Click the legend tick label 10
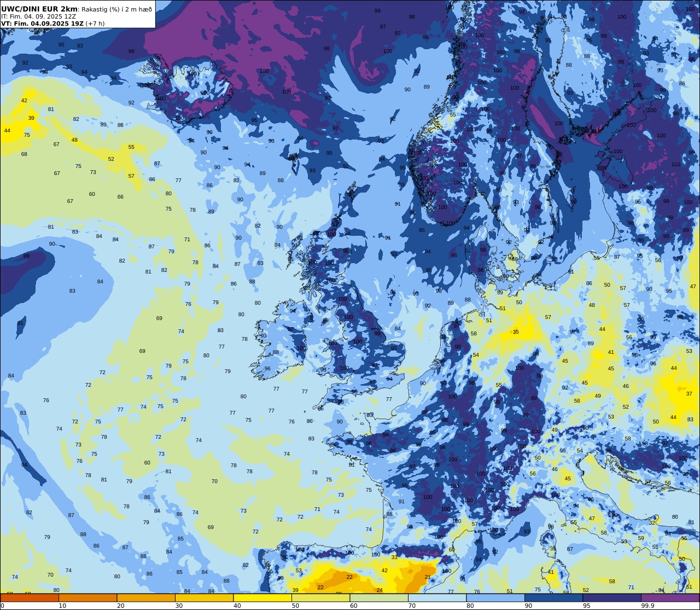700x610 pixels. click(x=62, y=606)
